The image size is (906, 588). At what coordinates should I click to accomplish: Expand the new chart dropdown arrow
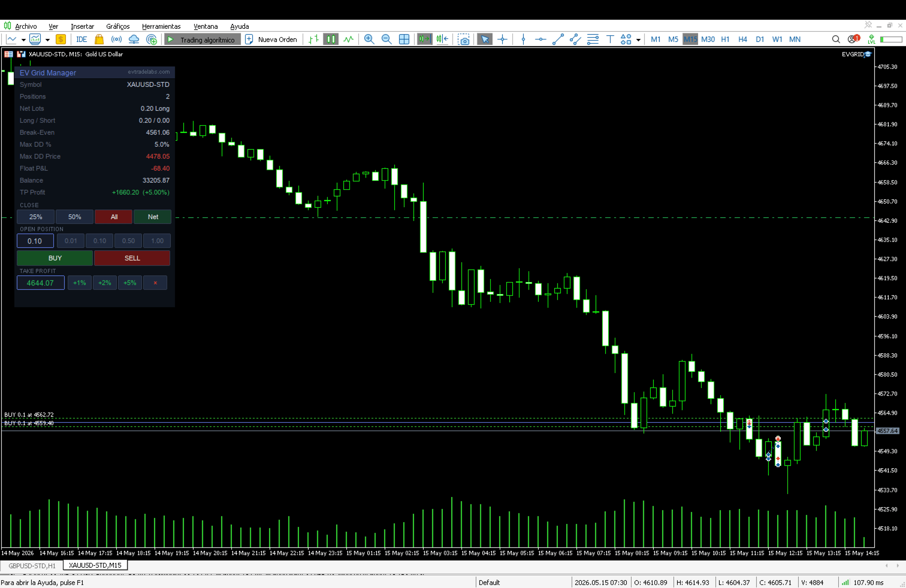point(23,40)
